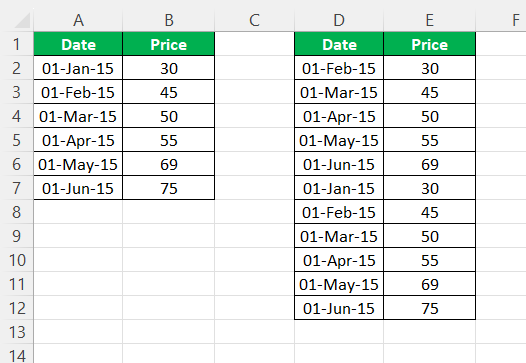Screen dimensions: 526x363
Task: Select column C header
Action: (x=255, y=20)
